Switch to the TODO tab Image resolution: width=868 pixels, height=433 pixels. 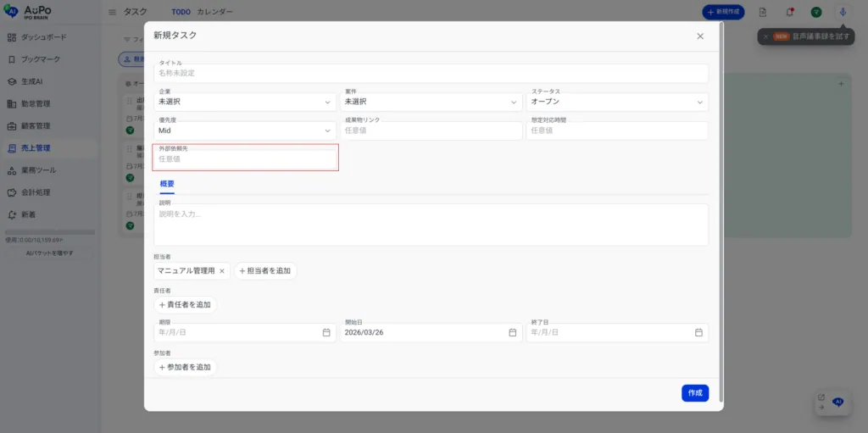coord(181,12)
